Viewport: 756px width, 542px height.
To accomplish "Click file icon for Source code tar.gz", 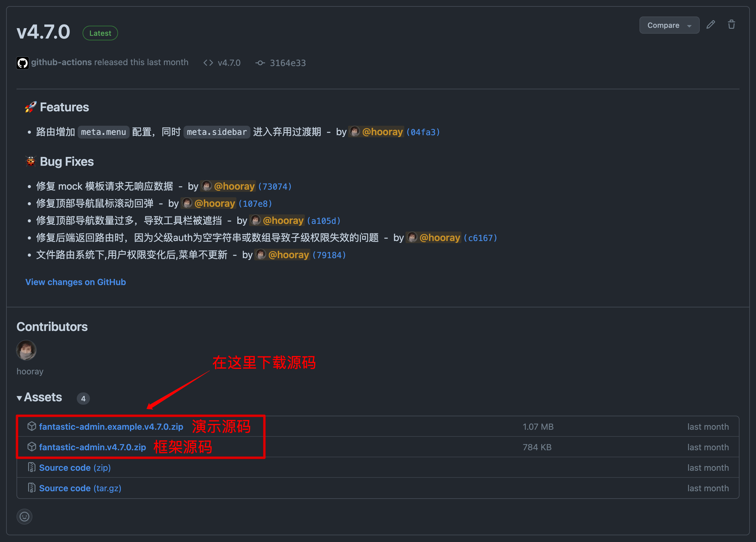I will [x=32, y=488].
